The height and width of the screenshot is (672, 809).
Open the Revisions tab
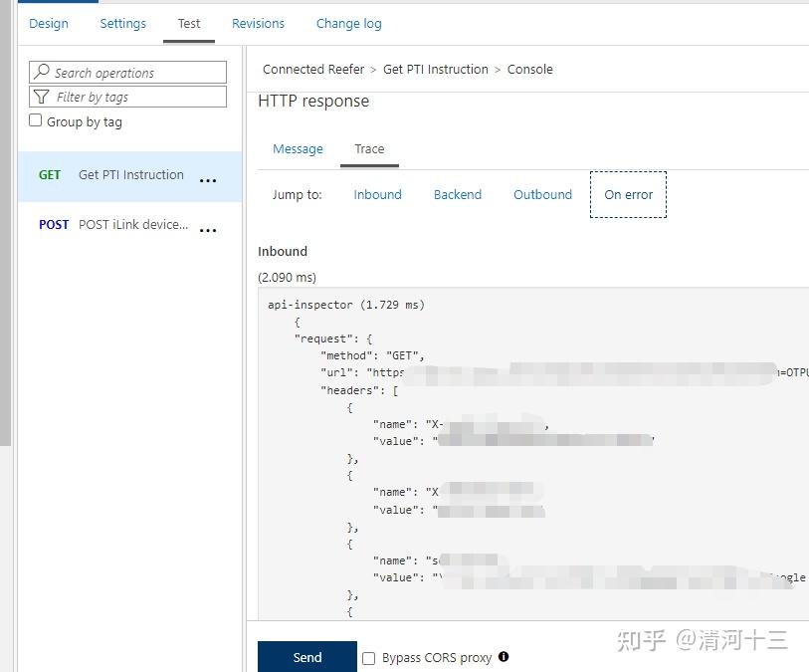pos(258,23)
